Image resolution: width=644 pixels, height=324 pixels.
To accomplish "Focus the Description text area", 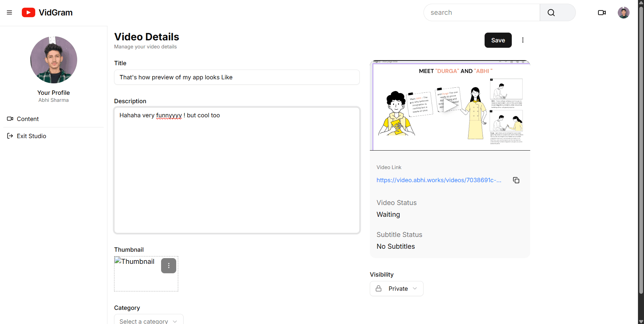I will pyautogui.click(x=237, y=170).
